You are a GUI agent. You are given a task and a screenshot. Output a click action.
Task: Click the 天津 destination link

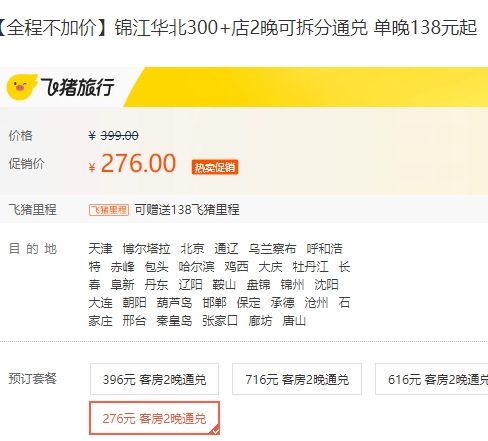(100, 249)
